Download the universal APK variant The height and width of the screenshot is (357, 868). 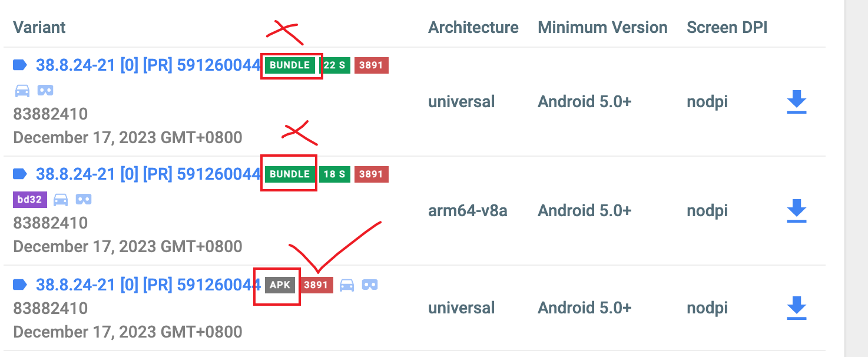(x=796, y=308)
